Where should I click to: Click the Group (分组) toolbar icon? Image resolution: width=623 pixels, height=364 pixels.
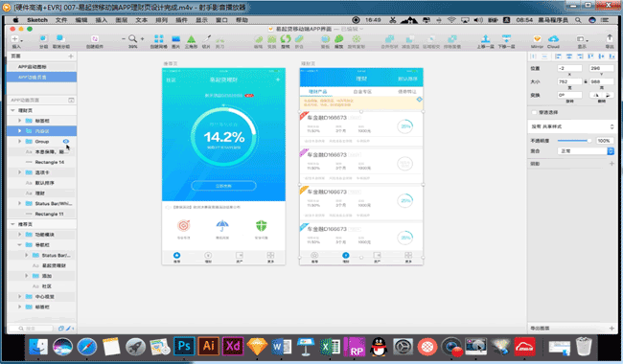tap(43, 38)
